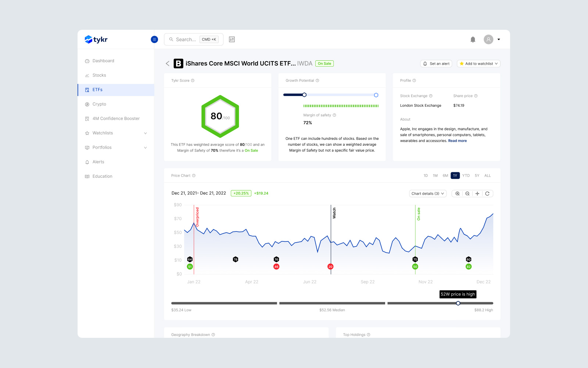The image size is (588, 368).
Task: Select the pan tool on the chart
Action: [477, 194]
